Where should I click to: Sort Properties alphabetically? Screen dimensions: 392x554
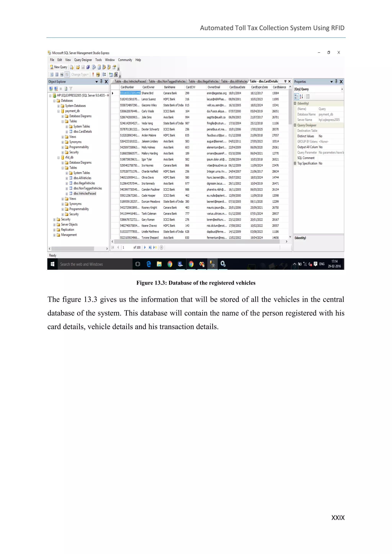coord(301,97)
